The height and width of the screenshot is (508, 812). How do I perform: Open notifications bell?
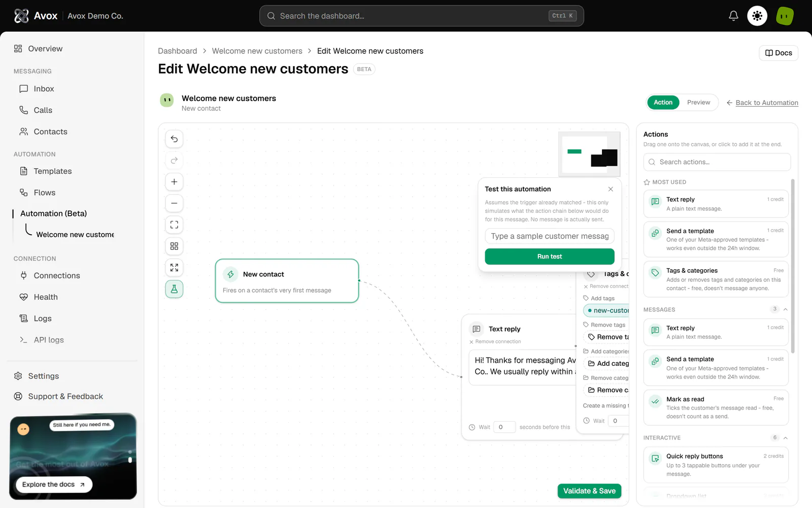click(733, 16)
